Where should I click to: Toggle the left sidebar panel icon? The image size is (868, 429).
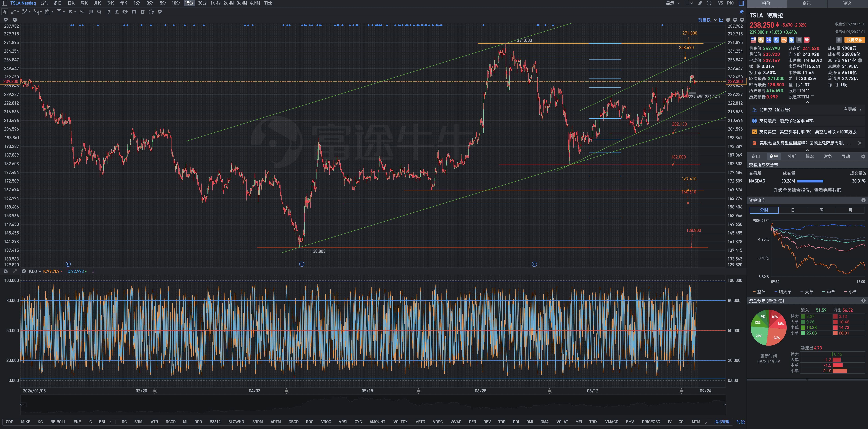(4, 3)
